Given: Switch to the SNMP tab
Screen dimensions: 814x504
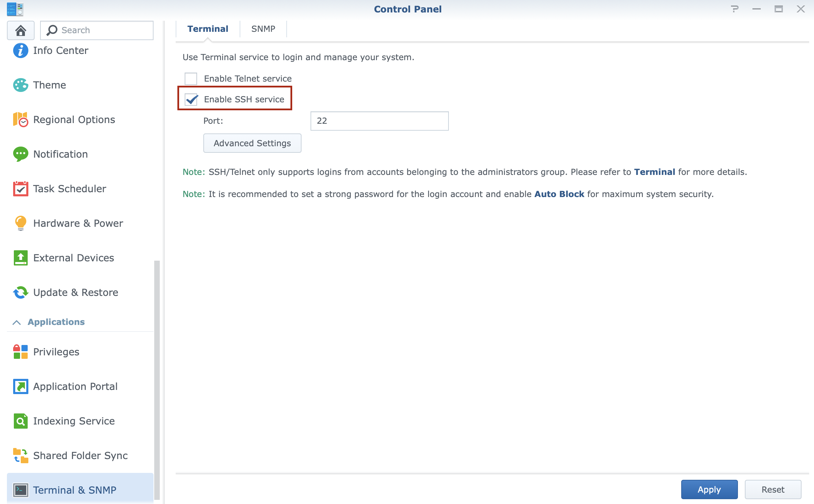Looking at the screenshot, I should (263, 29).
